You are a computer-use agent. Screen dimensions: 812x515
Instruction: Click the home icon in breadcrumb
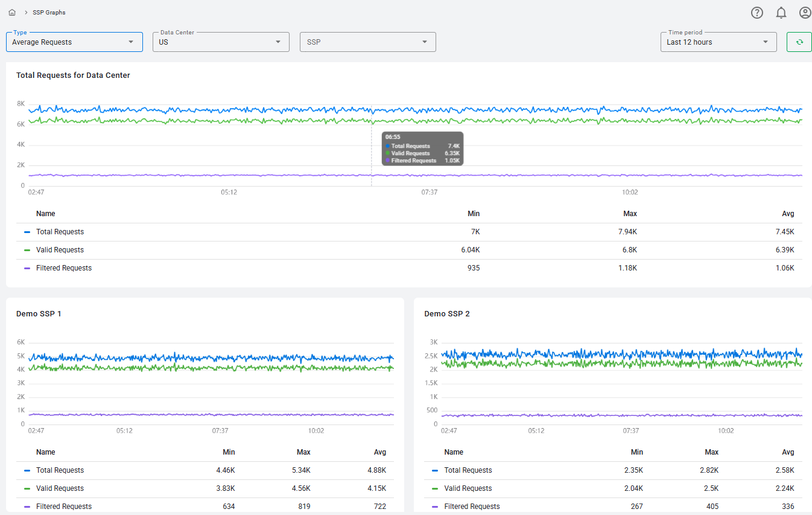tap(12, 13)
